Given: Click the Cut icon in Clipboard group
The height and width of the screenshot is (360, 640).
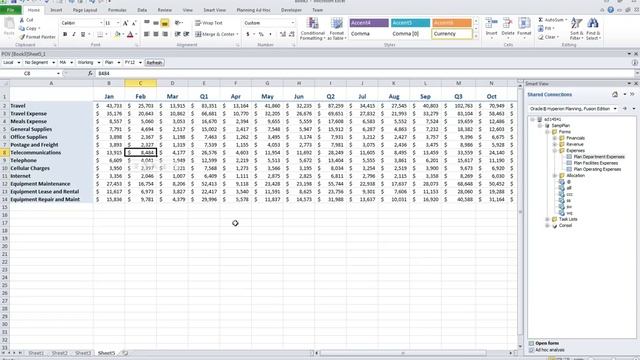Looking at the screenshot, I should [22, 20].
